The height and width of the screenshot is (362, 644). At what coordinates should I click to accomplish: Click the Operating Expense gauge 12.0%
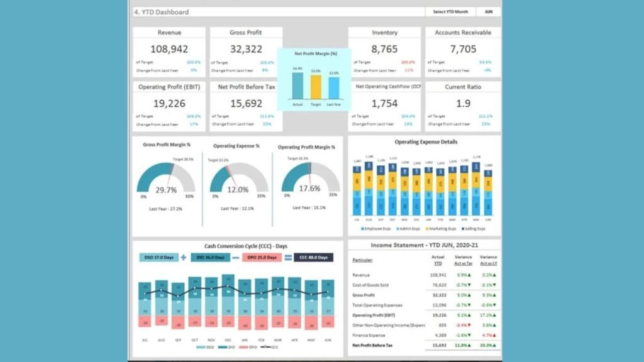point(238,178)
